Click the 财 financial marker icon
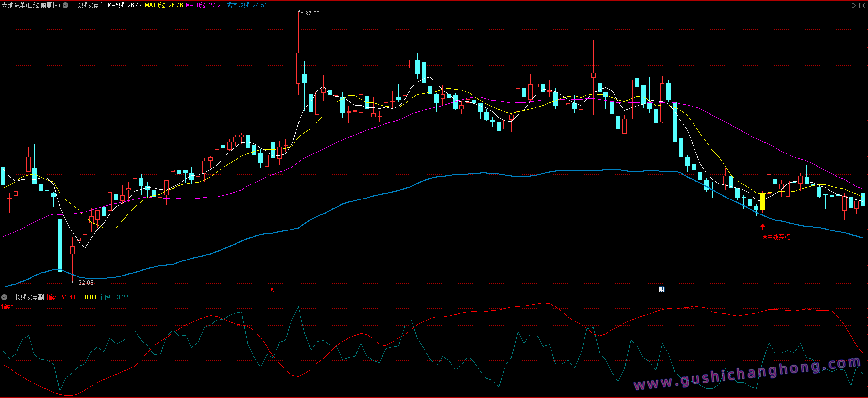 [x=662, y=290]
